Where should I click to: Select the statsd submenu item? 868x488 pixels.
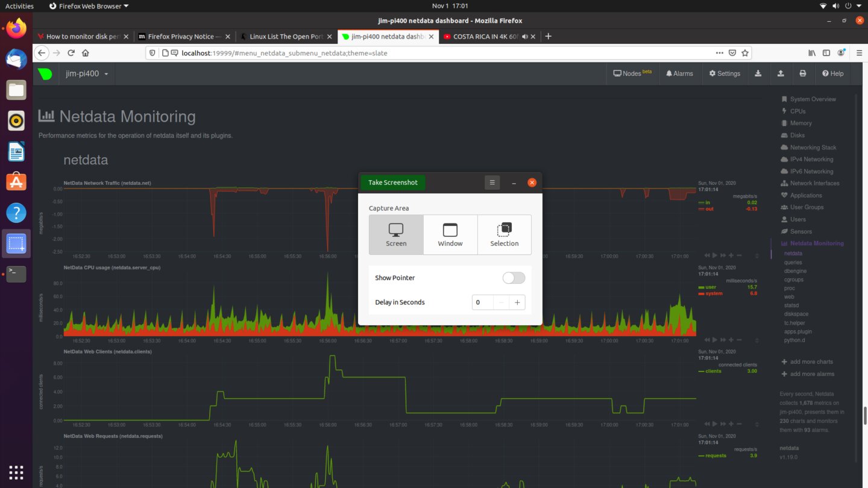pyautogui.click(x=791, y=305)
